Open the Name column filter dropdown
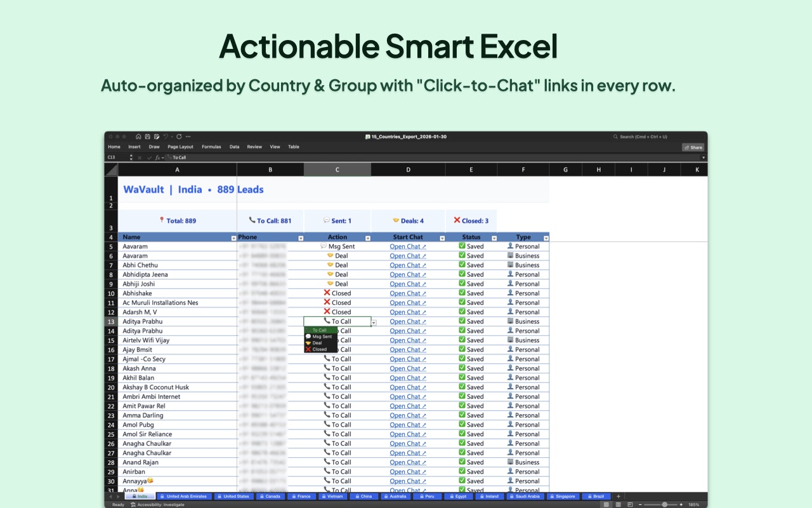This screenshot has width=812, height=508. tap(233, 237)
